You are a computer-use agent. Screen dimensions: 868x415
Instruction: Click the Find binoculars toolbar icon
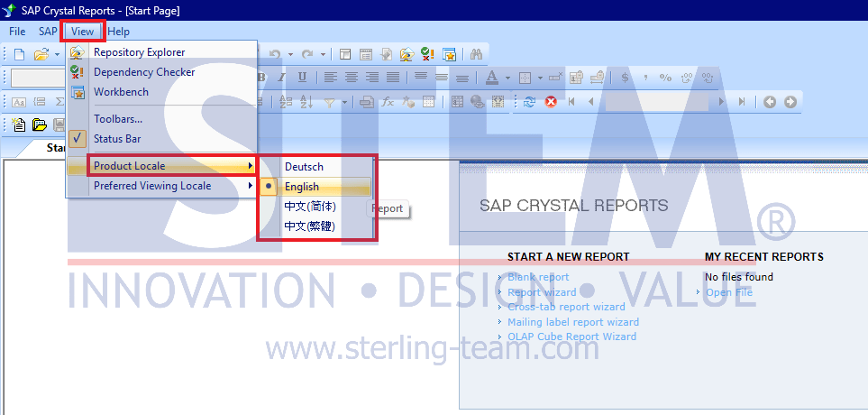477,54
